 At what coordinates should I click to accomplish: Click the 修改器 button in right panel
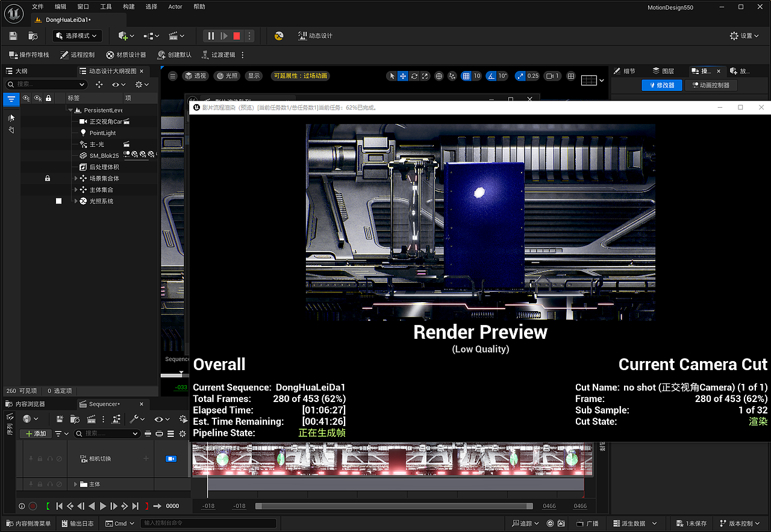coord(661,85)
